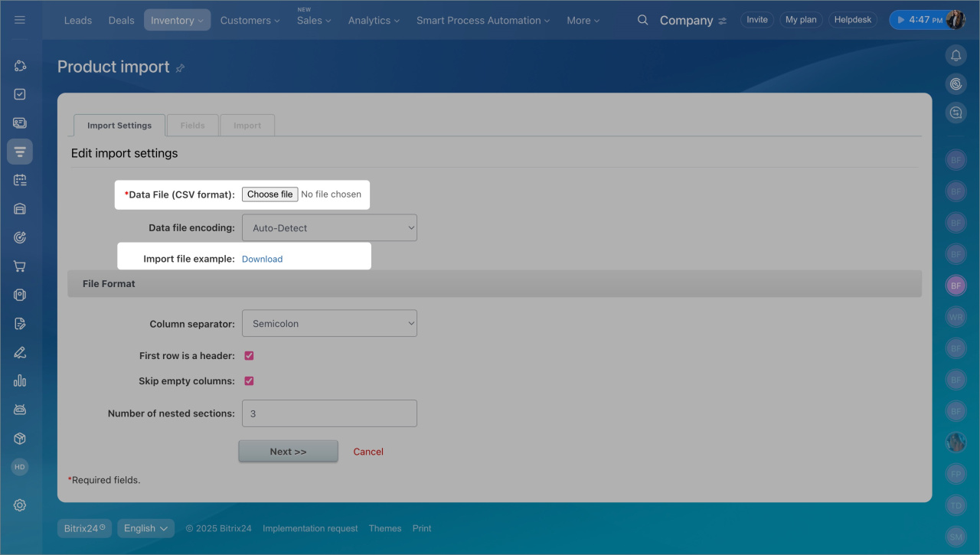The image size is (980, 555).
Task: Open the Inventory menu
Action: [177, 20]
